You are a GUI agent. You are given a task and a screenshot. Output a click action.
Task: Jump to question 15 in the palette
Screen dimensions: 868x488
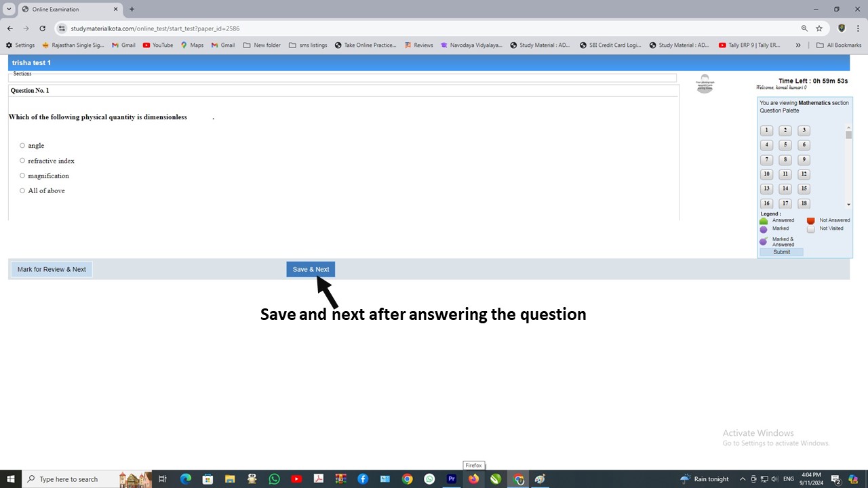[804, 188]
